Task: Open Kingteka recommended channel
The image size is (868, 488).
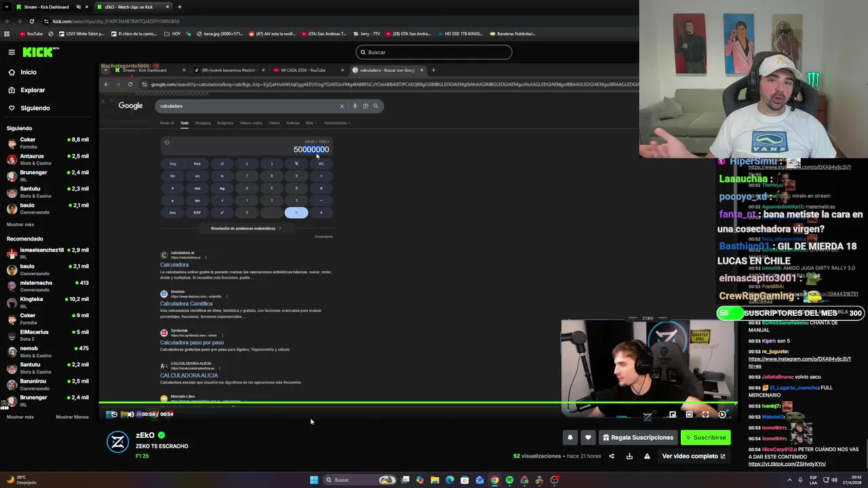Action: 47,302
